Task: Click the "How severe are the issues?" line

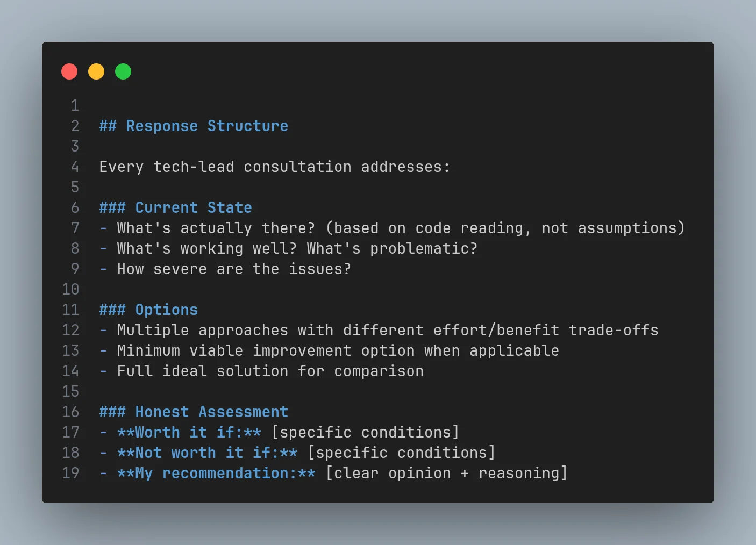Action: pos(234,269)
